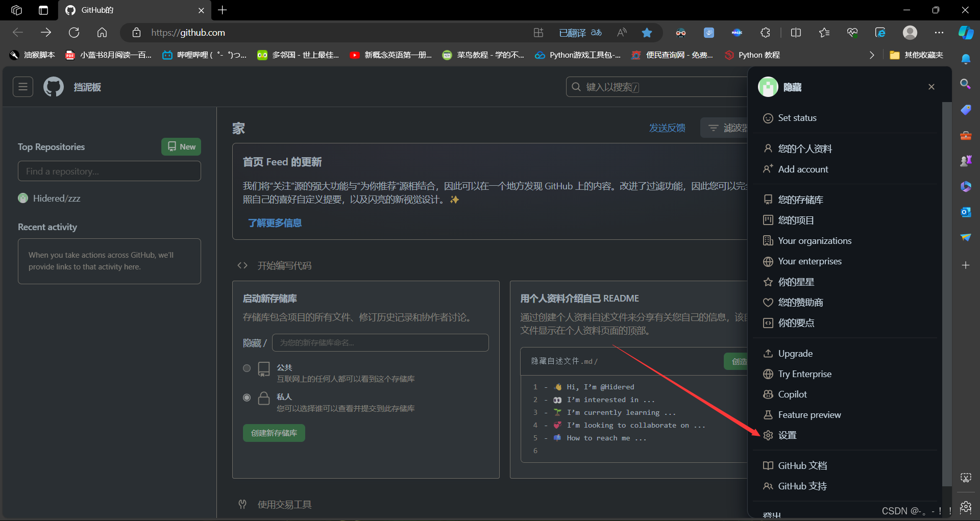Open the tab actions menu icon

pyautogui.click(x=43, y=10)
